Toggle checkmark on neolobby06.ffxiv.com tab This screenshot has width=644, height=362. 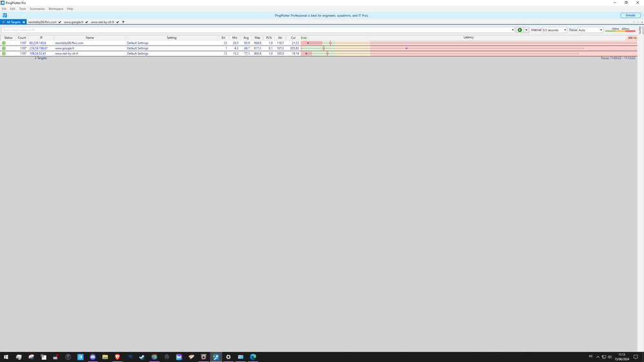[60, 22]
